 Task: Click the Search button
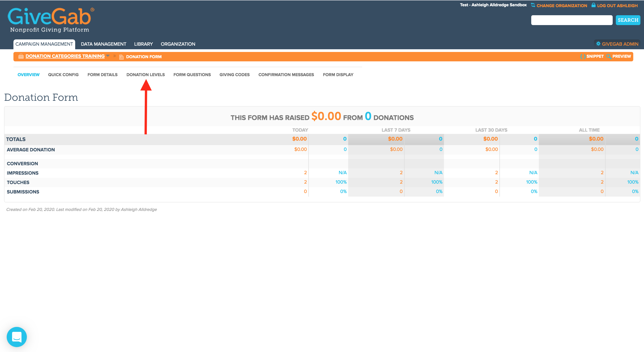pyautogui.click(x=628, y=20)
